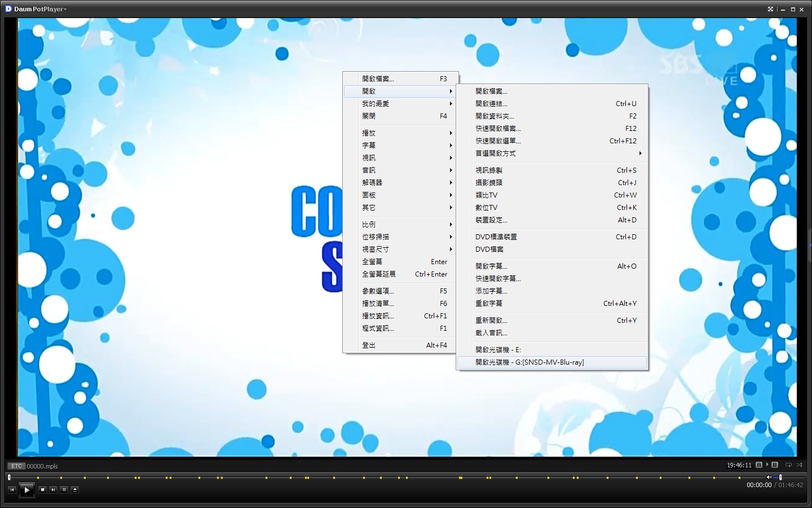Expand the 視窗尺寸 submenu

point(395,249)
